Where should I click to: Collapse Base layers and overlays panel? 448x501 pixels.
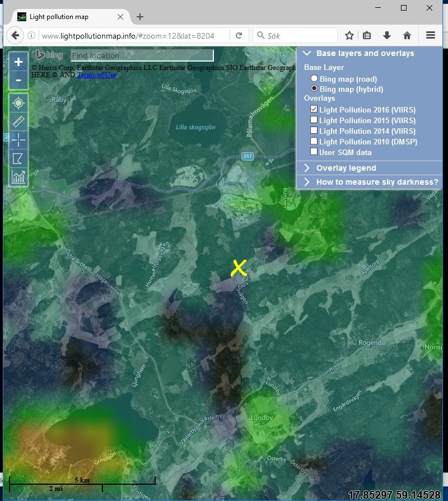click(x=307, y=54)
